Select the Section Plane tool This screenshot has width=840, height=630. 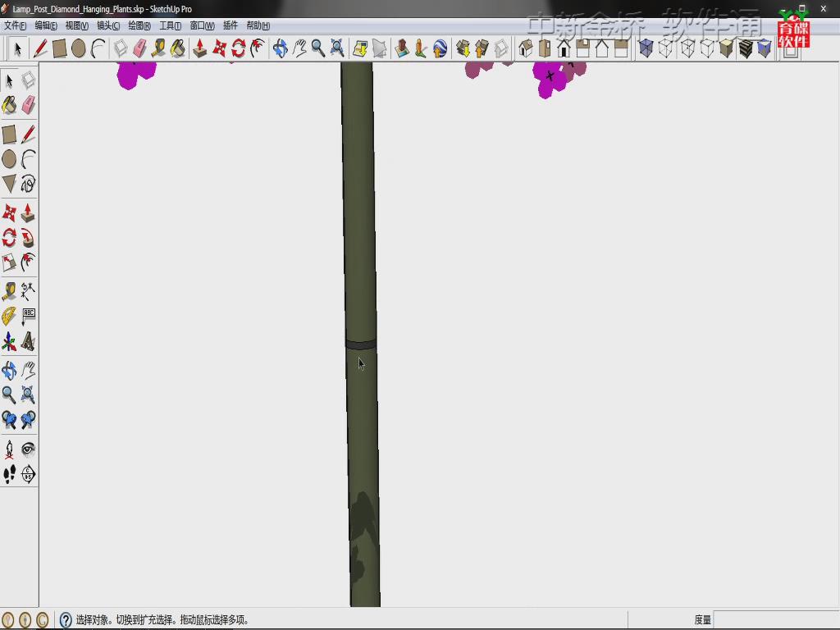[x=28, y=473]
